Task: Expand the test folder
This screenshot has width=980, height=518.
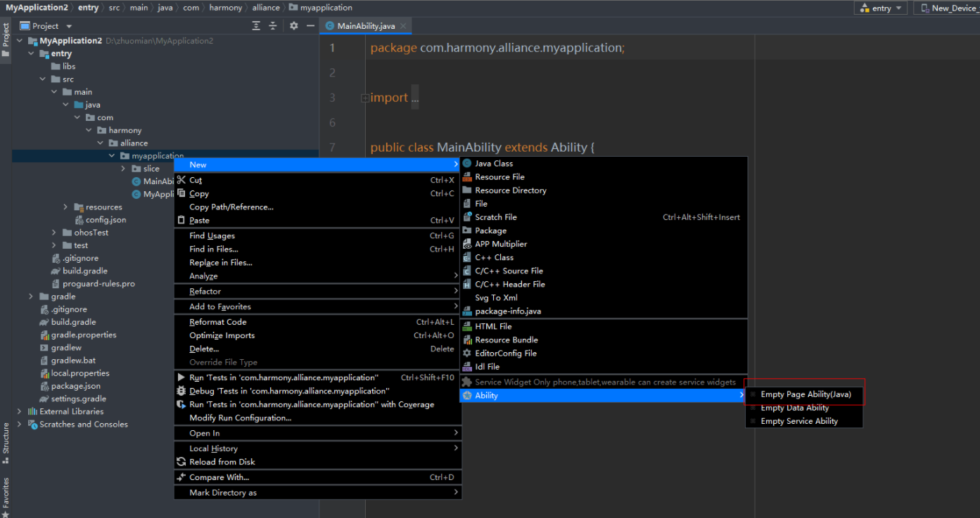Action: coord(55,245)
